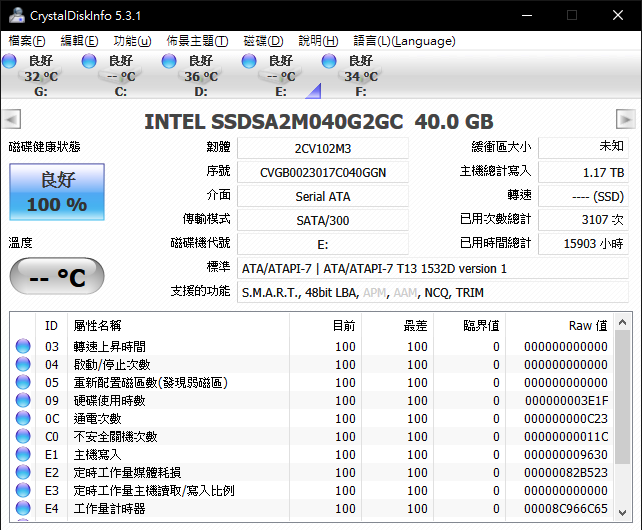The image size is (643, 530).
Task: Click the 目前 column header
Action: (x=326, y=326)
